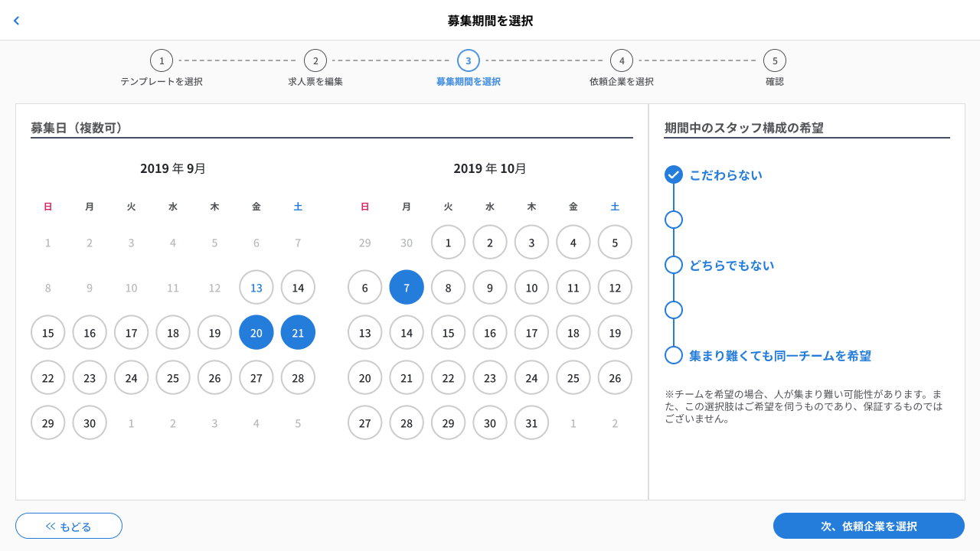This screenshot has height=551, width=980.
Task: Jump to step 5 確認 circle
Action: (775, 60)
